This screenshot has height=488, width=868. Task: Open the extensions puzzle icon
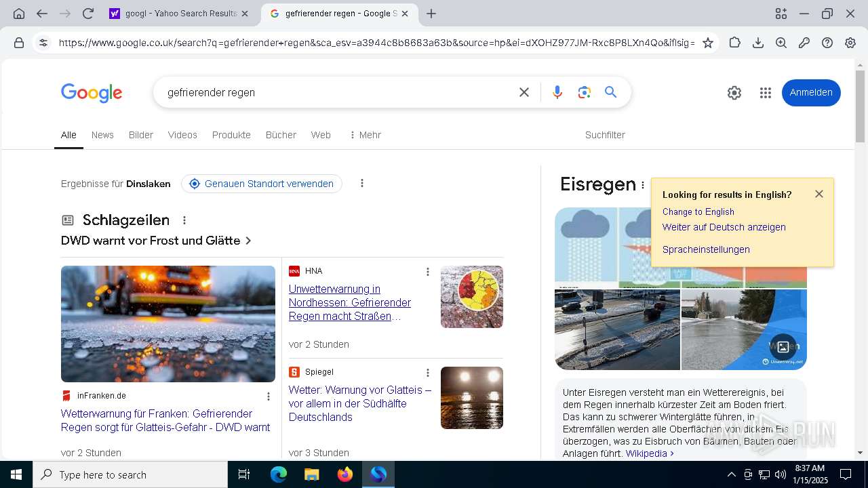pyautogui.click(x=735, y=43)
